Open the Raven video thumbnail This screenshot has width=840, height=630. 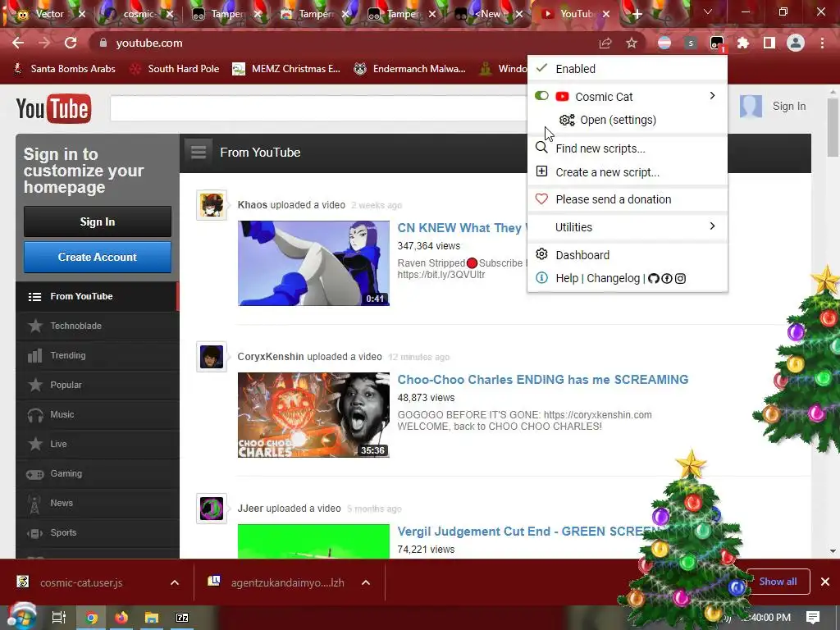313,263
